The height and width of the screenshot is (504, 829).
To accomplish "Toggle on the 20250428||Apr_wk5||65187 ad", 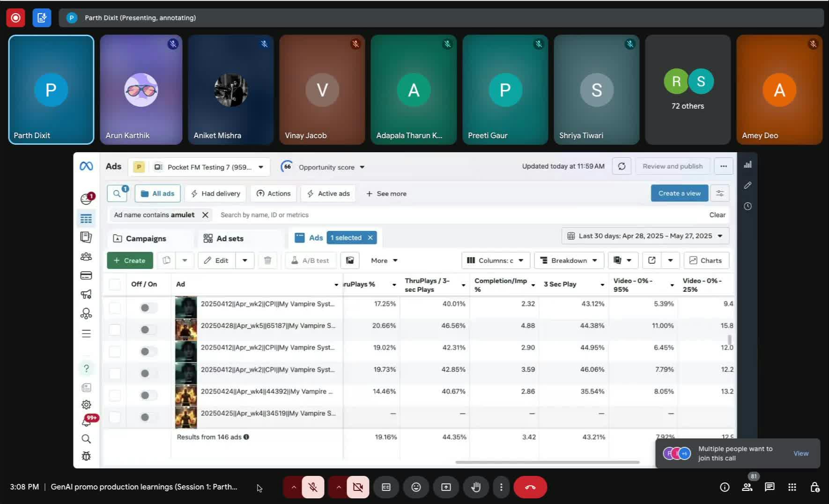I will click(148, 329).
